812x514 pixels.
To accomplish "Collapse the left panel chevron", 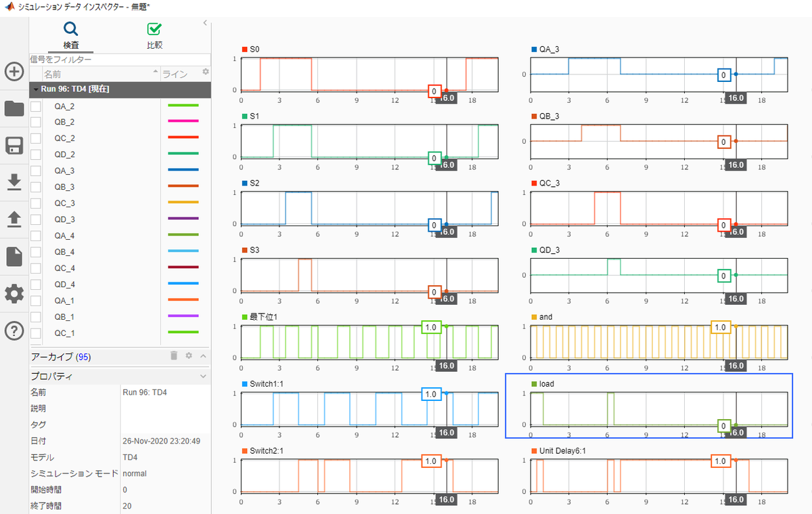I will tap(205, 23).
